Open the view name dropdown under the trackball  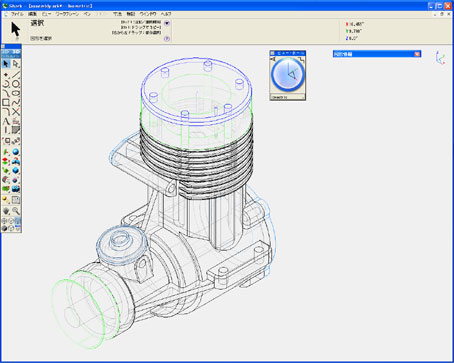(x=287, y=97)
